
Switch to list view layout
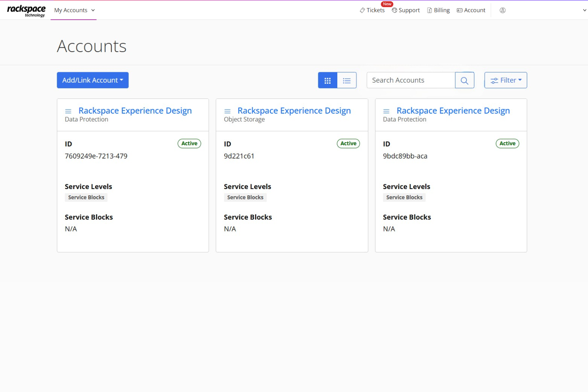click(x=347, y=80)
